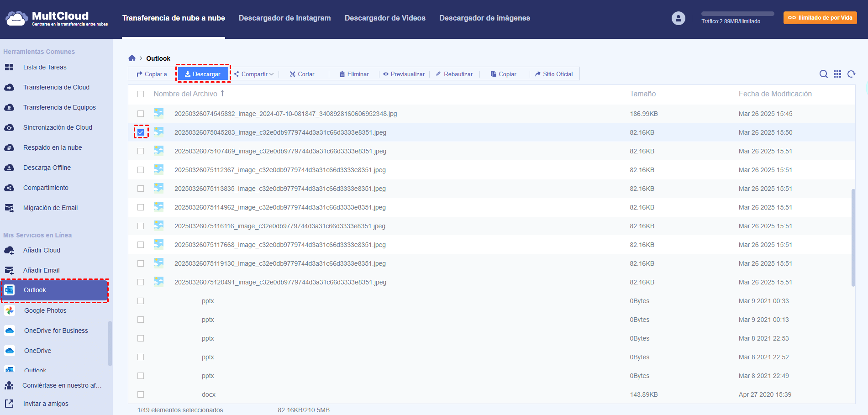868x415 pixels.
Task: Click the Descargar button
Action: pos(203,74)
